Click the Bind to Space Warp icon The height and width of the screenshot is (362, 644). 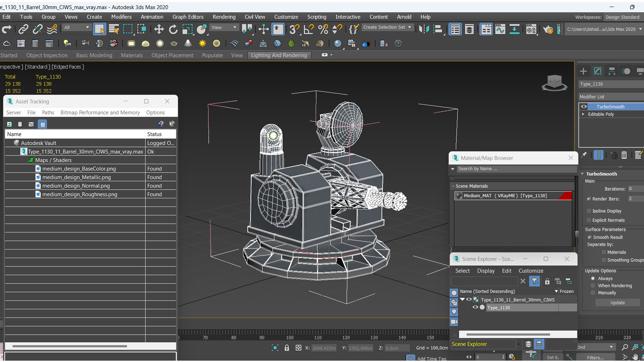click(x=52, y=29)
